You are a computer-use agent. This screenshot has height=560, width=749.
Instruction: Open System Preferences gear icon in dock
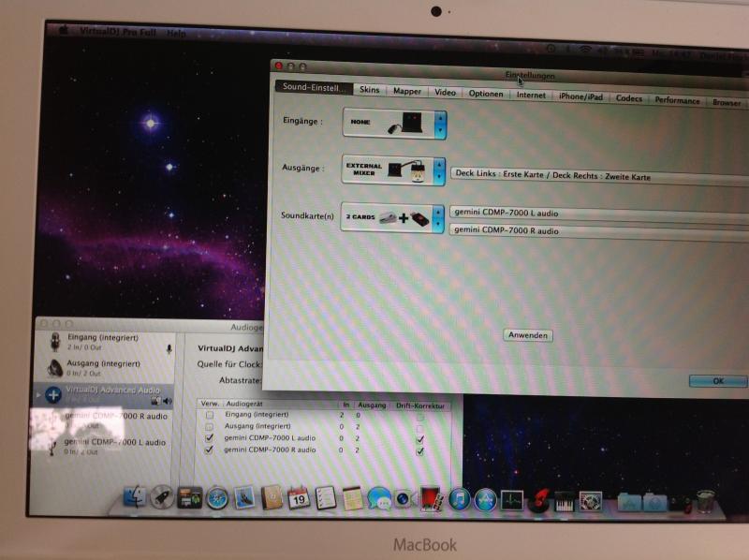click(x=591, y=501)
